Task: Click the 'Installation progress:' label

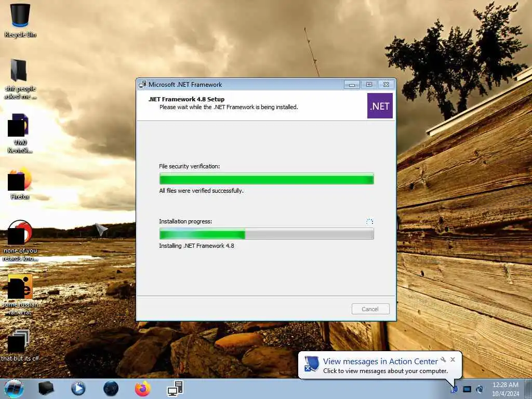Action: (x=185, y=221)
